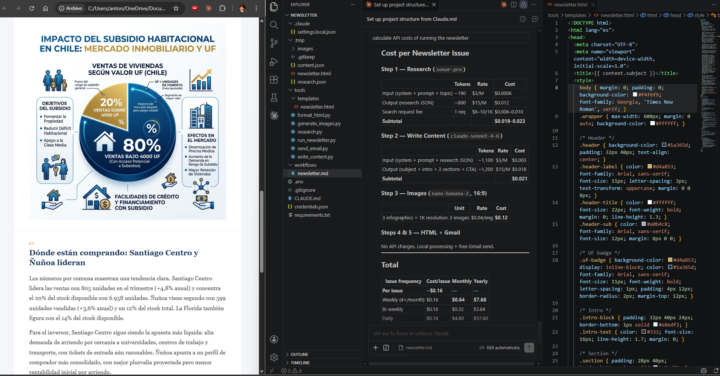Click the split editor icon

click(x=514, y=5)
